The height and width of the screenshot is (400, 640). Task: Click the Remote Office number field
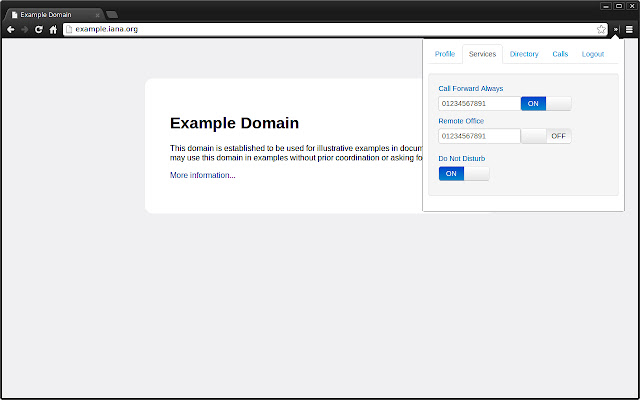tap(479, 136)
